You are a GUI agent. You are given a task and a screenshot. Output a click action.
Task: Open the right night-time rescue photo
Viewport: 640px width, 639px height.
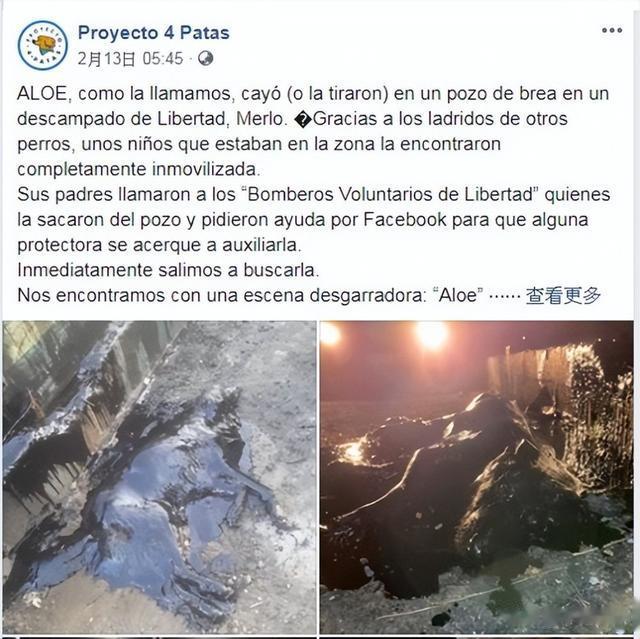pyautogui.click(x=476, y=477)
